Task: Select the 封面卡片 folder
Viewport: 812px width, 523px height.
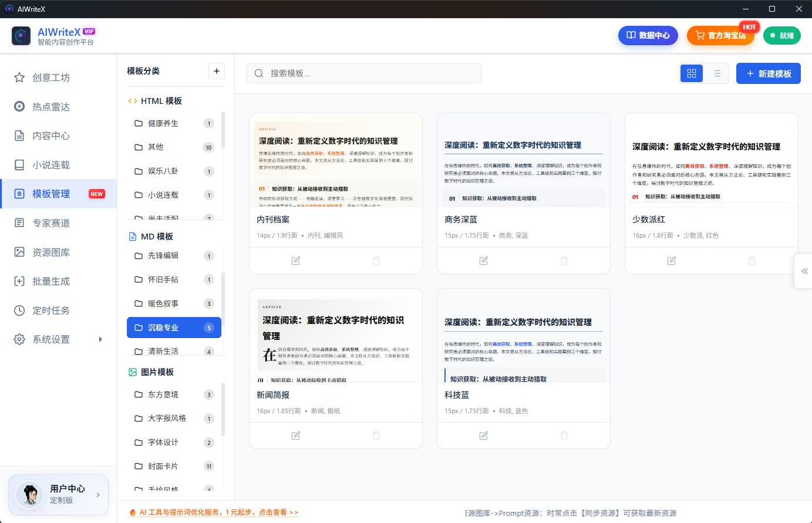Action: coord(174,466)
